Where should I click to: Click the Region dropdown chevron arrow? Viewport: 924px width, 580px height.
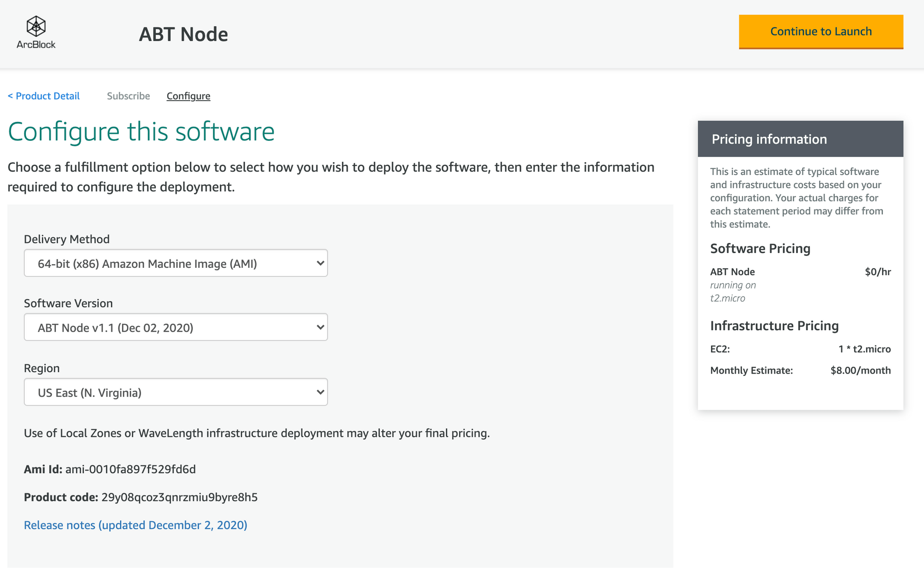tap(320, 392)
